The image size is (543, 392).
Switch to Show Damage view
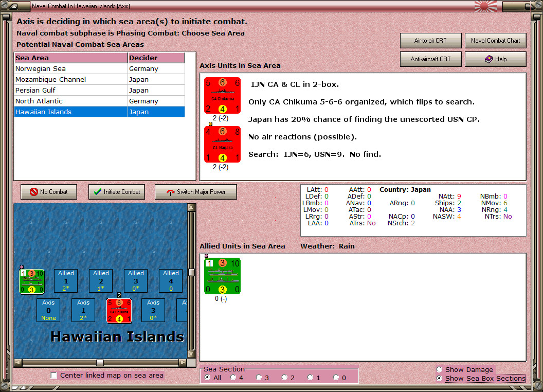click(x=440, y=369)
